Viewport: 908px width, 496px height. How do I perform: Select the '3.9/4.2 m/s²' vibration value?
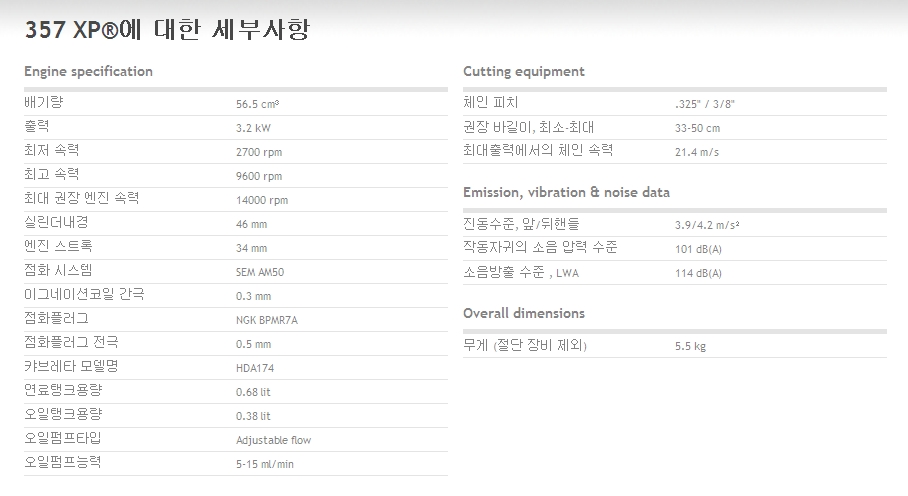707,225
